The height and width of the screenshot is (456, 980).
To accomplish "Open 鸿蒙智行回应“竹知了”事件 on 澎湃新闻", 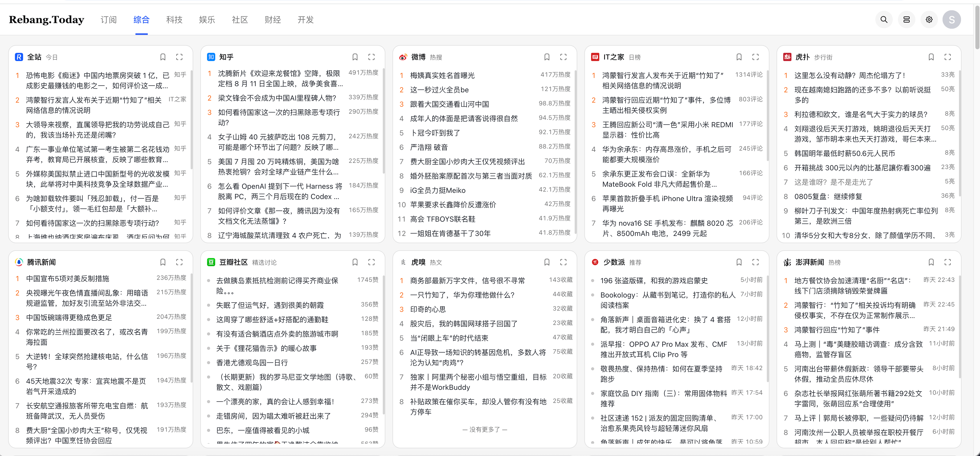I will click(x=837, y=330).
